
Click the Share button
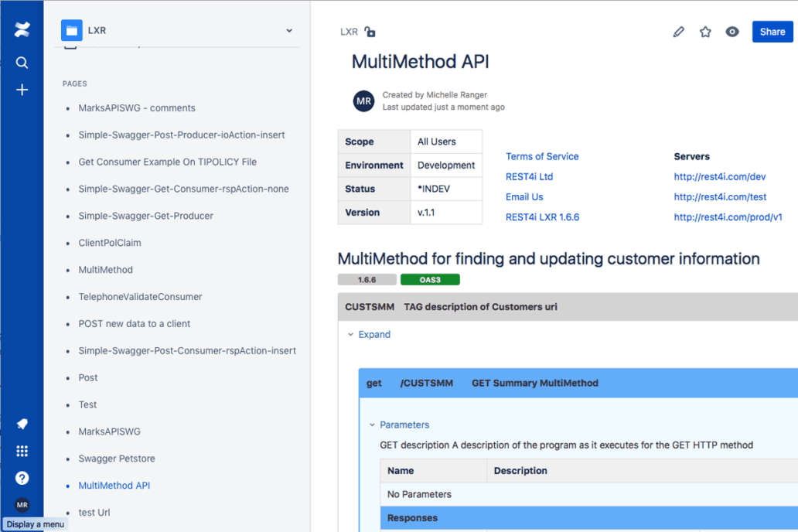(772, 32)
